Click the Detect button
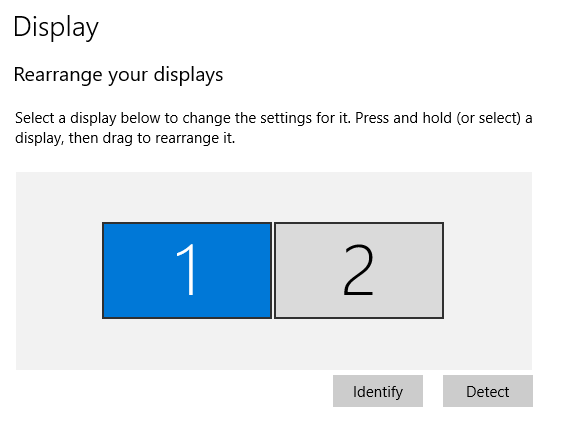The image size is (561, 431). [488, 391]
